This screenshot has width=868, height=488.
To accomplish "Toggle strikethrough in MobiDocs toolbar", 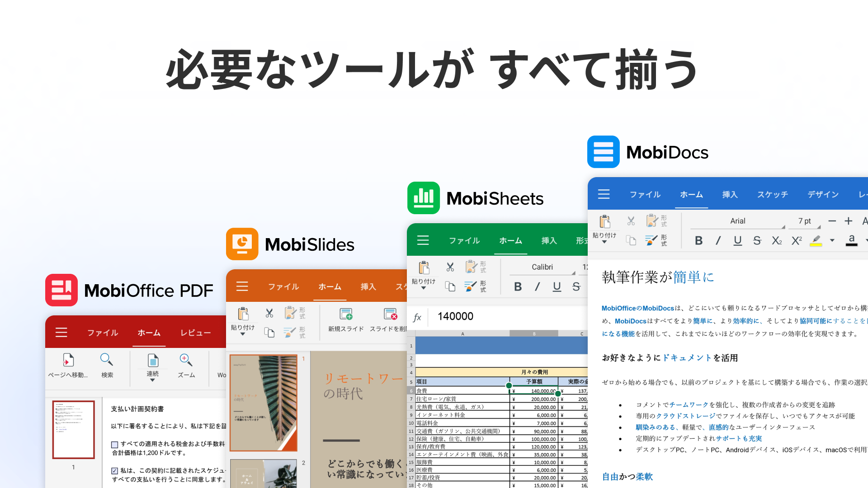I will [757, 240].
